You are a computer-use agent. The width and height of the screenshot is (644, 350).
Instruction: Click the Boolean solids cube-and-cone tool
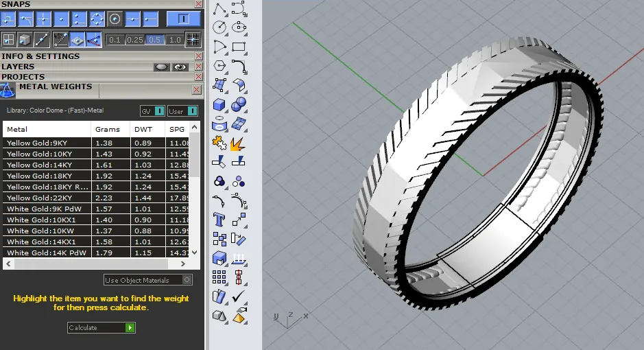219,316
